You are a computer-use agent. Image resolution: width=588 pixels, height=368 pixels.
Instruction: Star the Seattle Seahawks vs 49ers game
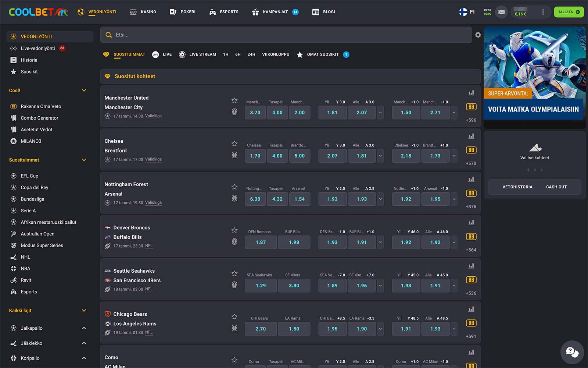click(x=234, y=273)
